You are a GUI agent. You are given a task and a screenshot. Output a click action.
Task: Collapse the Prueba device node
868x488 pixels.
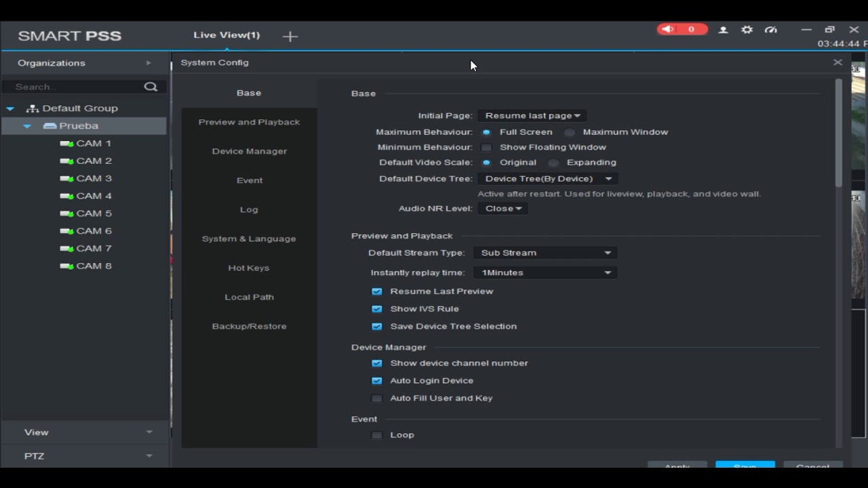pos(27,126)
